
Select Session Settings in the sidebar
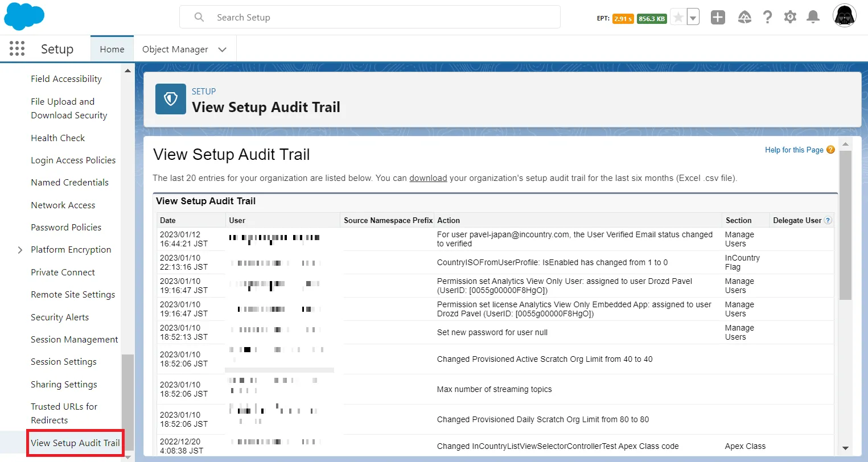coord(64,362)
